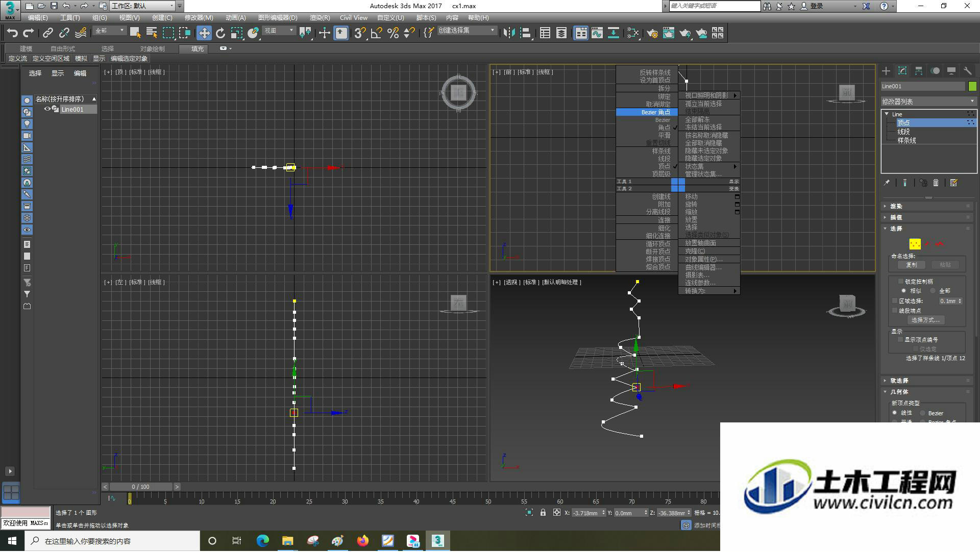Select the 线性 new vertex type radio
The height and width of the screenshot is (552, 980).
(895, 413)
